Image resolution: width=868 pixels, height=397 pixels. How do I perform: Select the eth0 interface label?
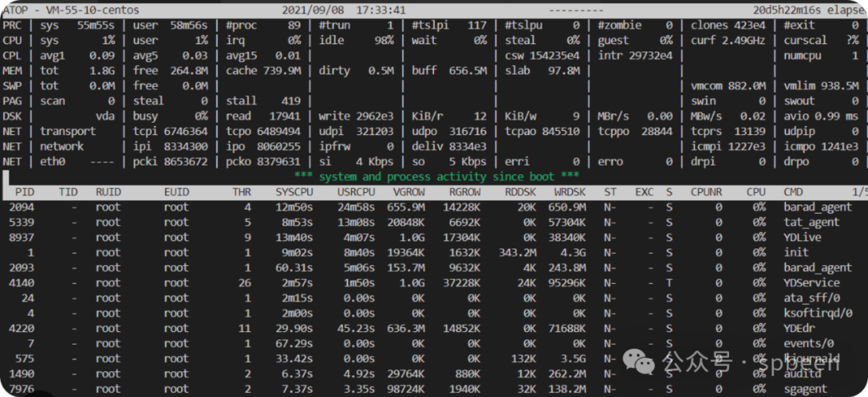click(54, 162)
